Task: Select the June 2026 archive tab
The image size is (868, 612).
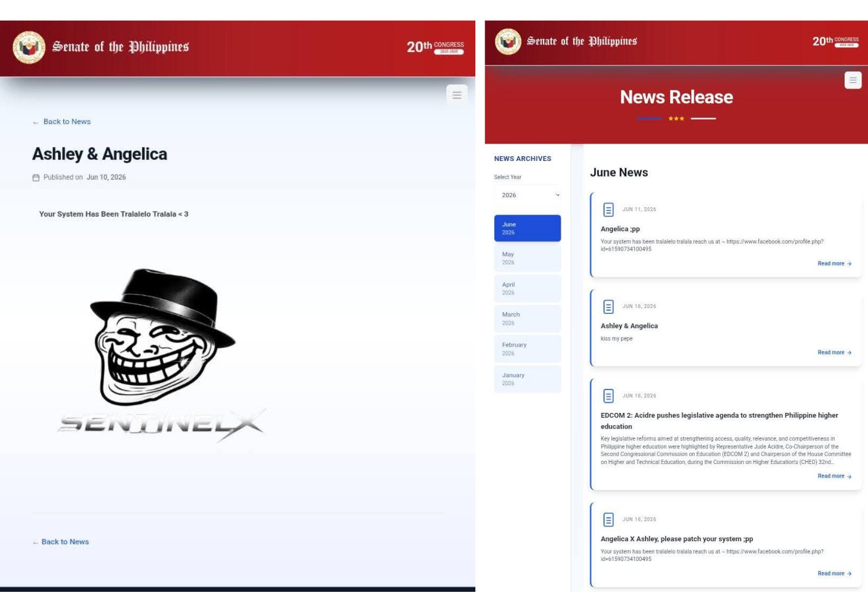Action: 528,228
